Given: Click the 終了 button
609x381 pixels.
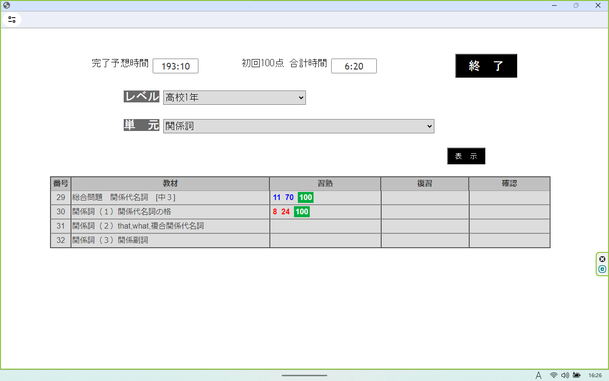Looking at the screenshot, I should coord(486,66).
